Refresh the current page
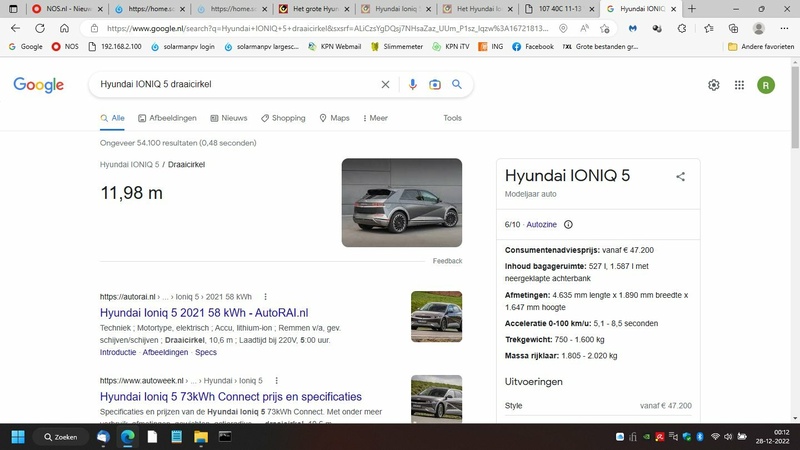 coord(40,29)
